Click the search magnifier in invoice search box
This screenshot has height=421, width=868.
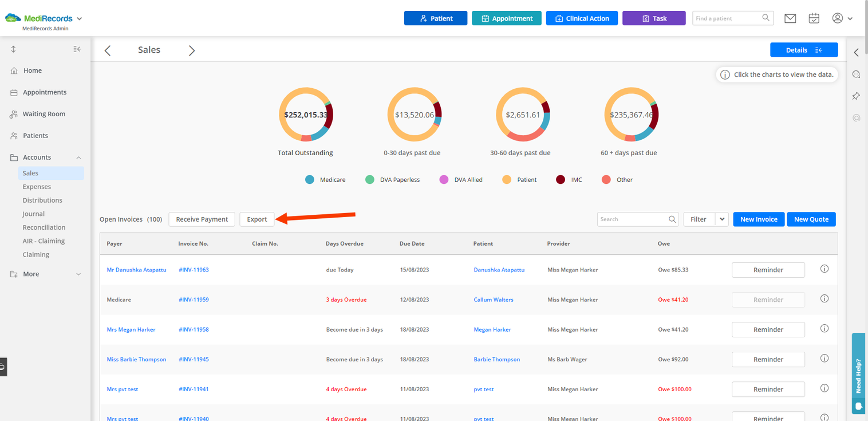click(x=672, y=219)
